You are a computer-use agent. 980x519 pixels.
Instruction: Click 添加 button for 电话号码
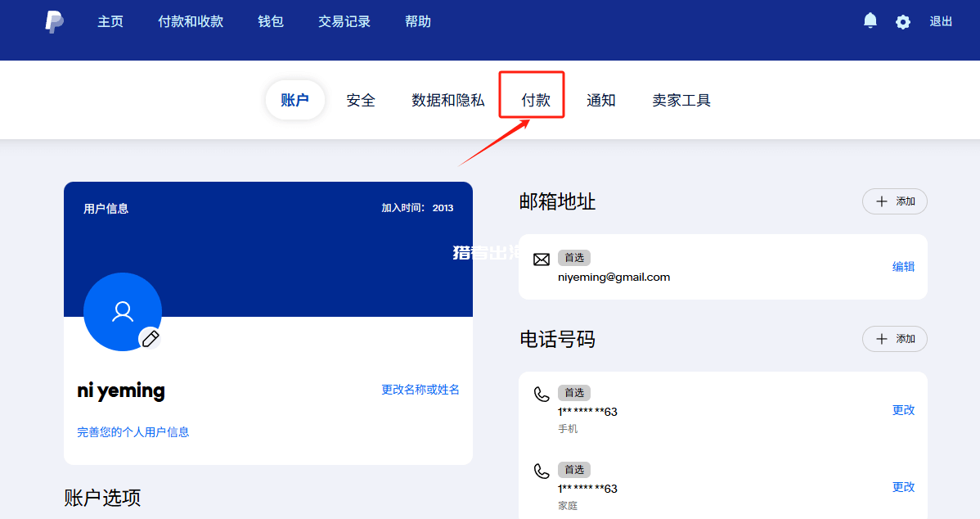[894, 339]
